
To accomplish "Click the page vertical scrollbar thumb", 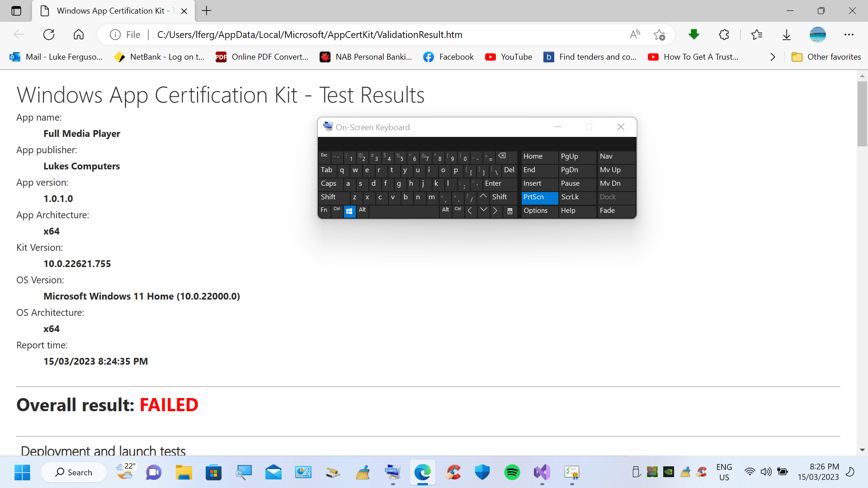I will click(x=862, y=113).
